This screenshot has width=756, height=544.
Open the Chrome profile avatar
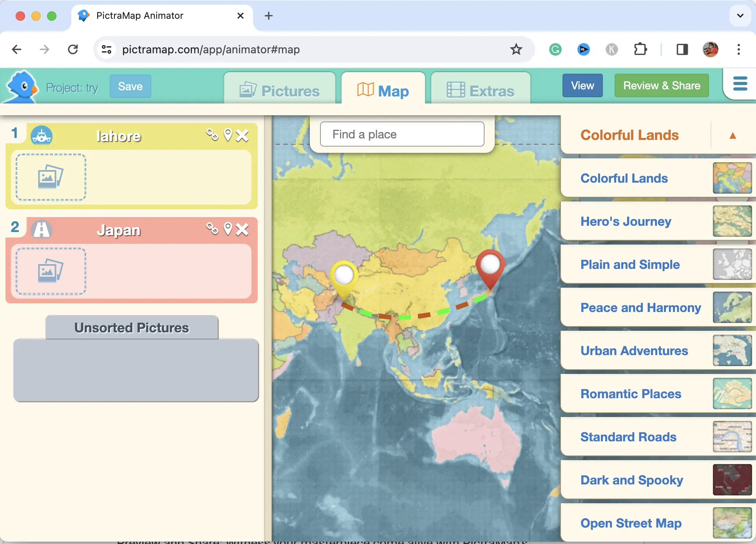711,49
